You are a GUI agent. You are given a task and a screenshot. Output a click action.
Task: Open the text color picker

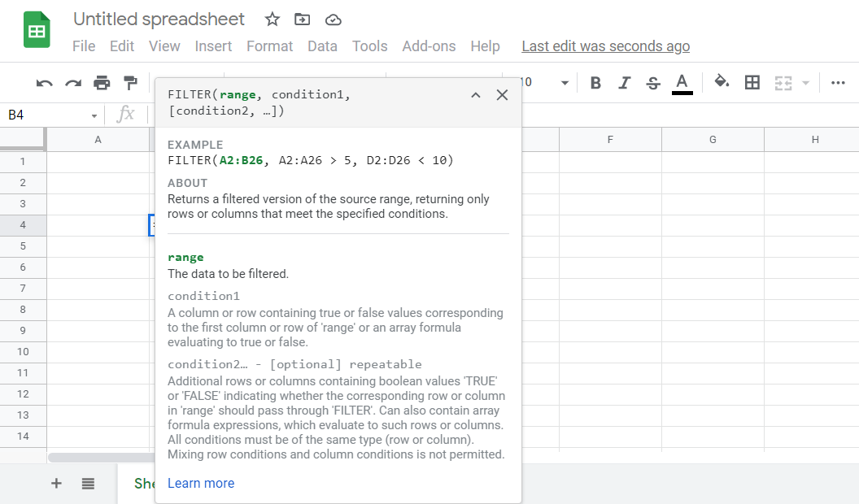[x=682, y=82]
